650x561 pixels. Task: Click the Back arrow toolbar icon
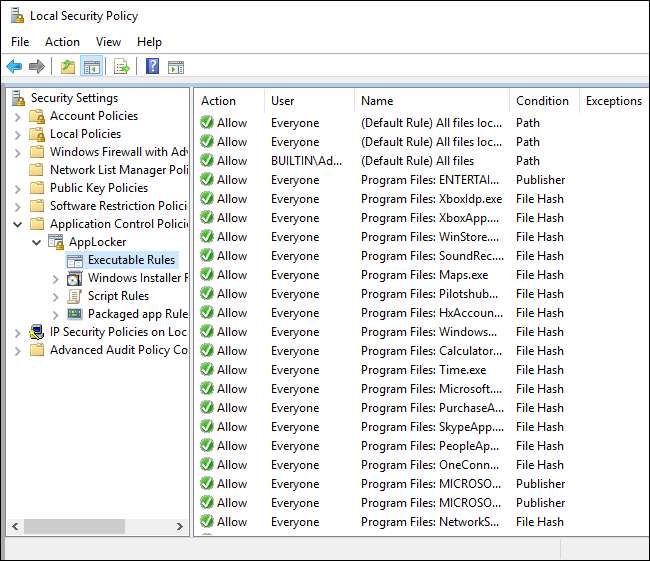tap(14, 67)
